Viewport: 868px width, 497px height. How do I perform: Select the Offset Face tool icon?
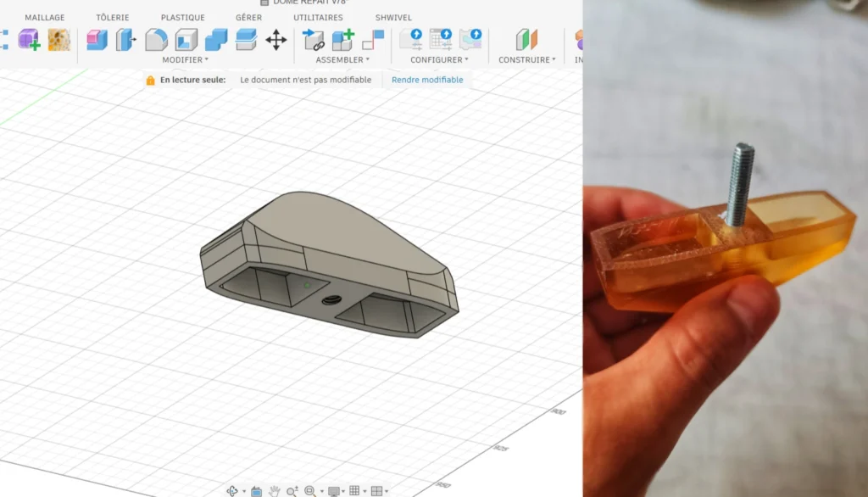tap(246, 40)
